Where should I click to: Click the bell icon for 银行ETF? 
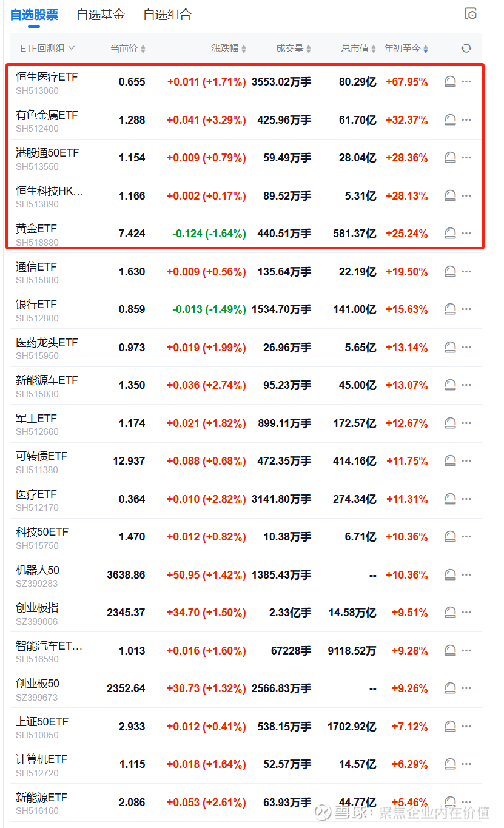tap(450, 309)
